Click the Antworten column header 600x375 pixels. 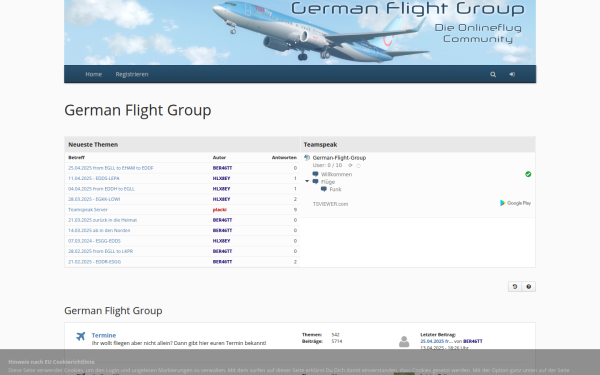tap(284, 157)
